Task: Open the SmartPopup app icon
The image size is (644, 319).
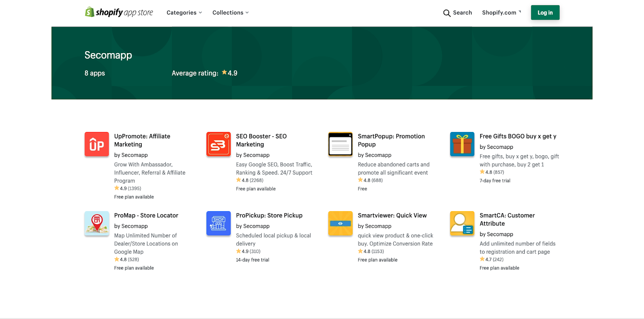Action: coord(341,144)
